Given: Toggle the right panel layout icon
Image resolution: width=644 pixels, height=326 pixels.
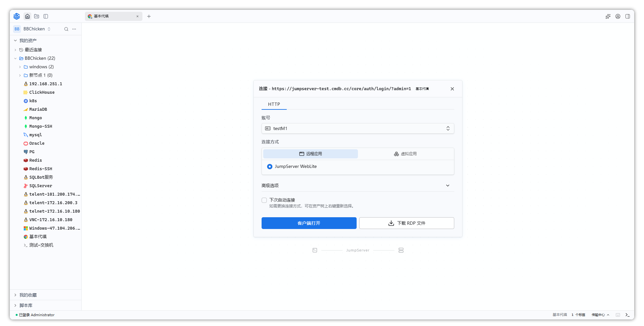Looking at the screenshot, I should point(628,16).
